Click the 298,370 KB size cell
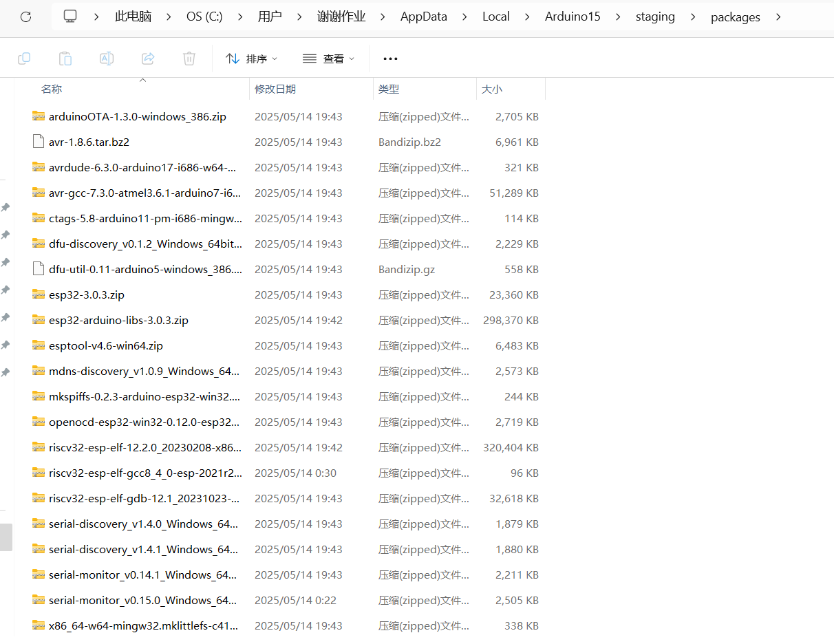The image size is (834, 644). tap(511, 320)
